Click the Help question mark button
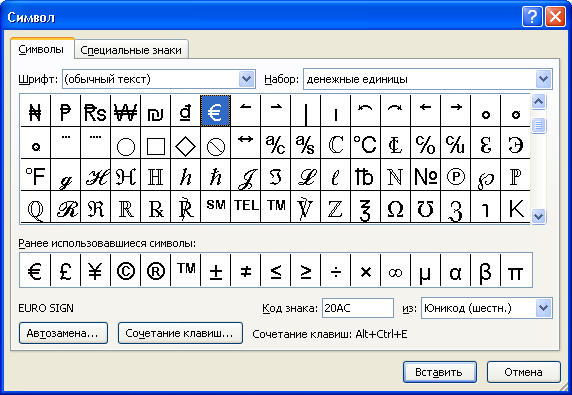 click(x=532, y=17)
